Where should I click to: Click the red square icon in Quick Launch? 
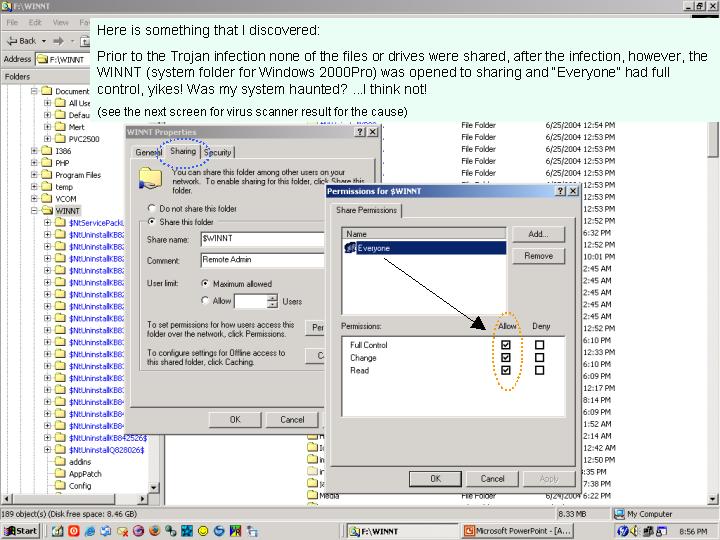pyautogui.click(x=73, y=531)
